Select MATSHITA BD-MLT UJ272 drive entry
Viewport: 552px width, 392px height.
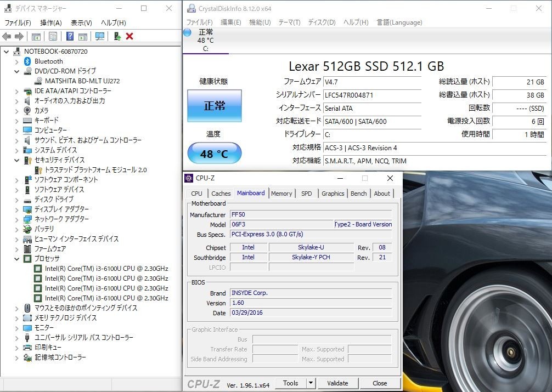coord(82,81)
